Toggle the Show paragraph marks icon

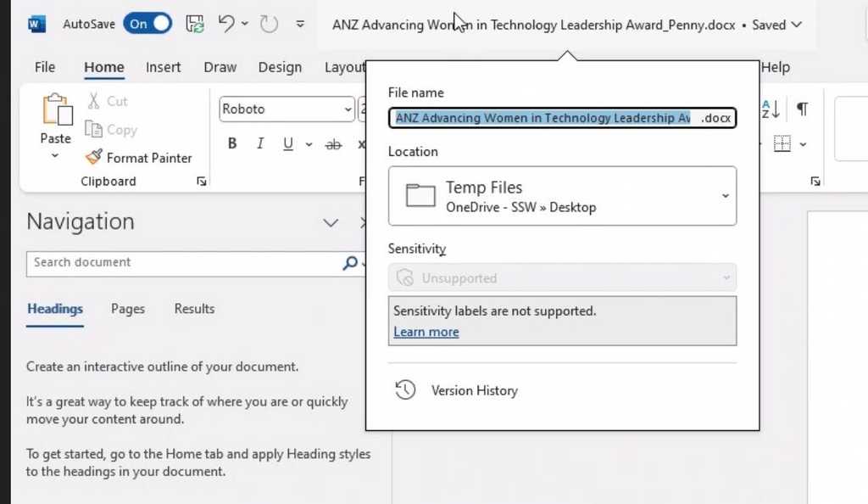[802, 109]
